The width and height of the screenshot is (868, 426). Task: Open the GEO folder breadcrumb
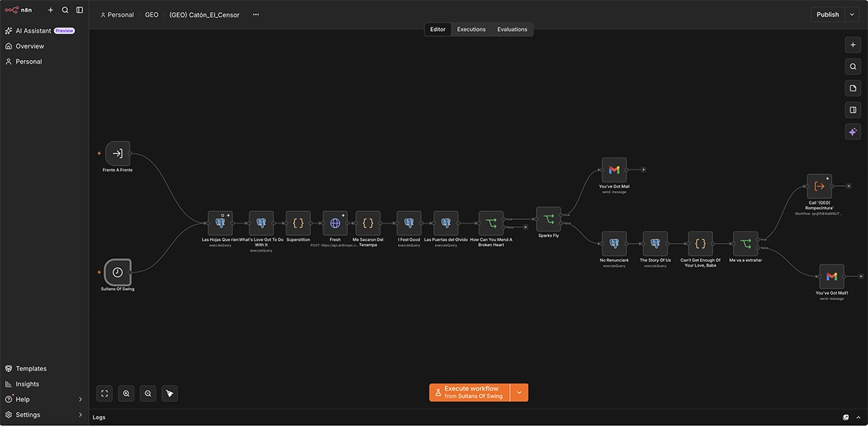[152, 14]
